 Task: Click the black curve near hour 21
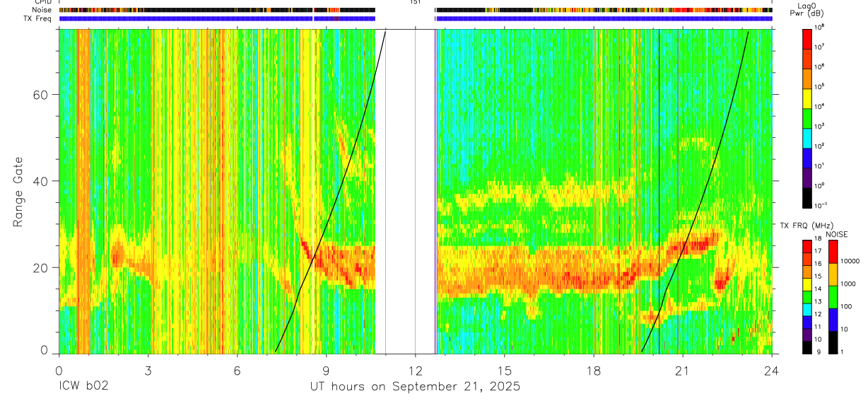point(683,249)
